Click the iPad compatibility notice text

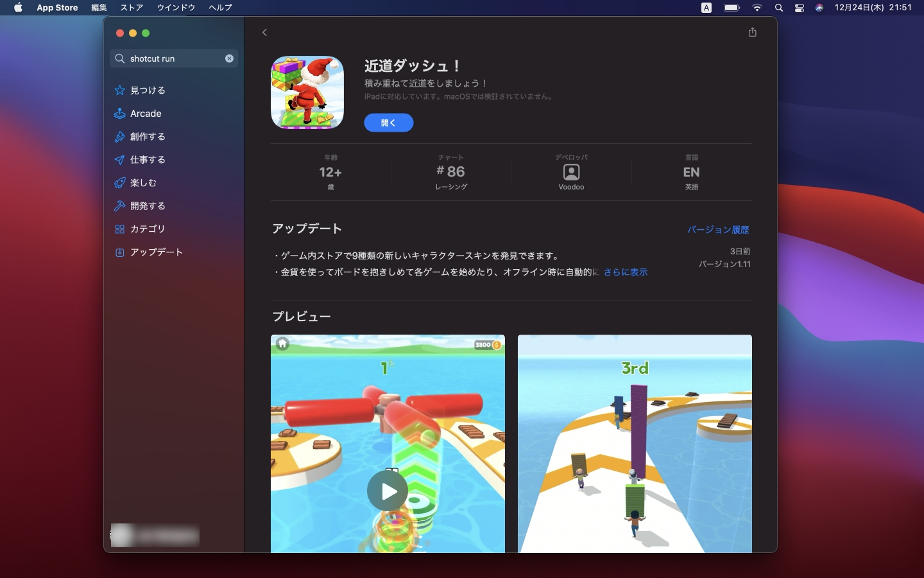(459, 97)
